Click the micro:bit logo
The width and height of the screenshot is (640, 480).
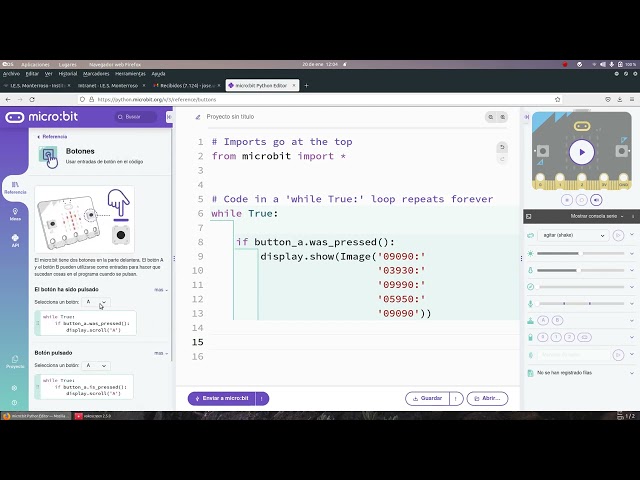41,117
